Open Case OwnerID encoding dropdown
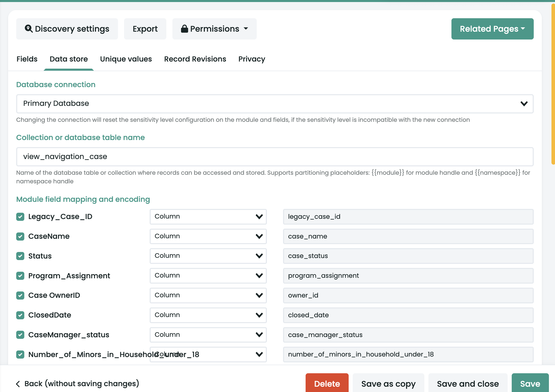This screenshot has width=555, height=392. (208, 295)
